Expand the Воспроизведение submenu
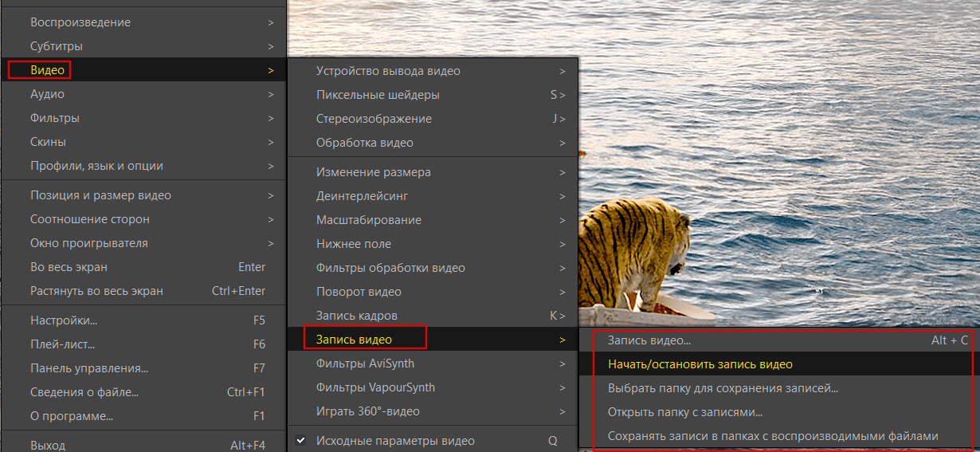This screenshot has width=980, height=452. click(80, 22)
